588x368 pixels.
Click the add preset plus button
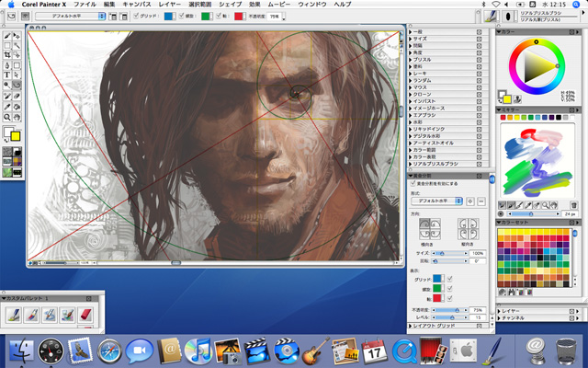click(470, 201)
